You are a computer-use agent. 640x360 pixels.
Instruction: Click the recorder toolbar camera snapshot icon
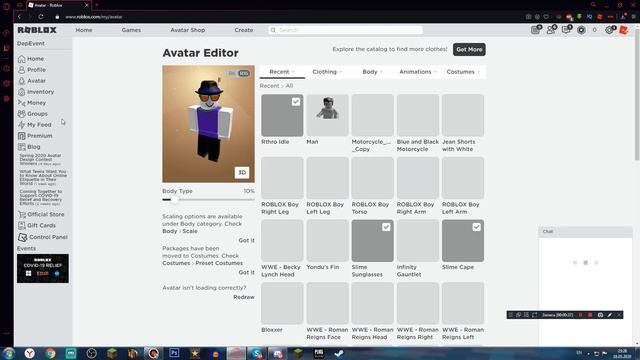coord(600,315)
